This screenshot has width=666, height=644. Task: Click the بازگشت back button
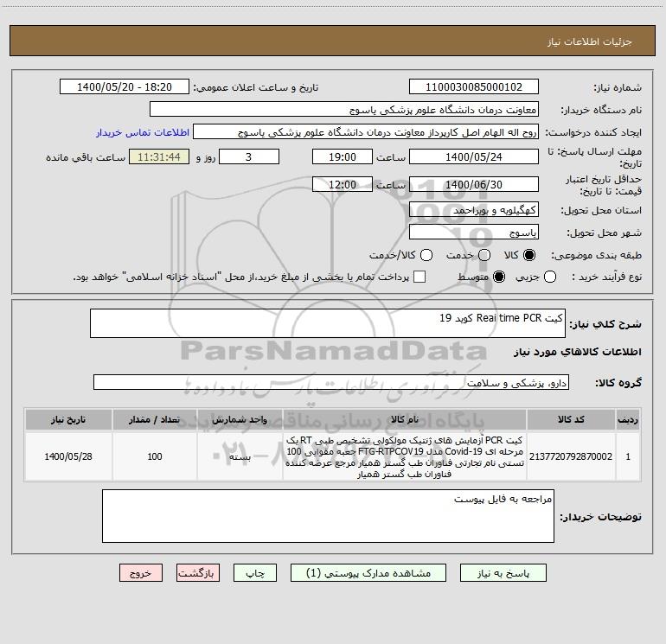click(198, 573)
